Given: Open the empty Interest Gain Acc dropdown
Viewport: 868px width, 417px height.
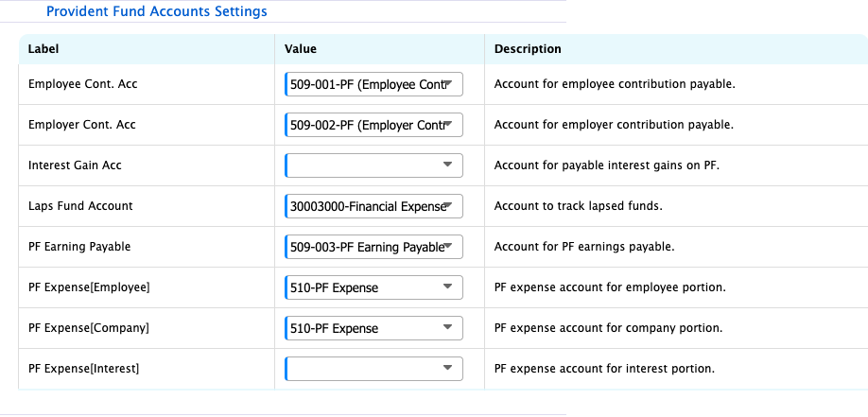Looking at the screenshot, I should click(373, 165).
